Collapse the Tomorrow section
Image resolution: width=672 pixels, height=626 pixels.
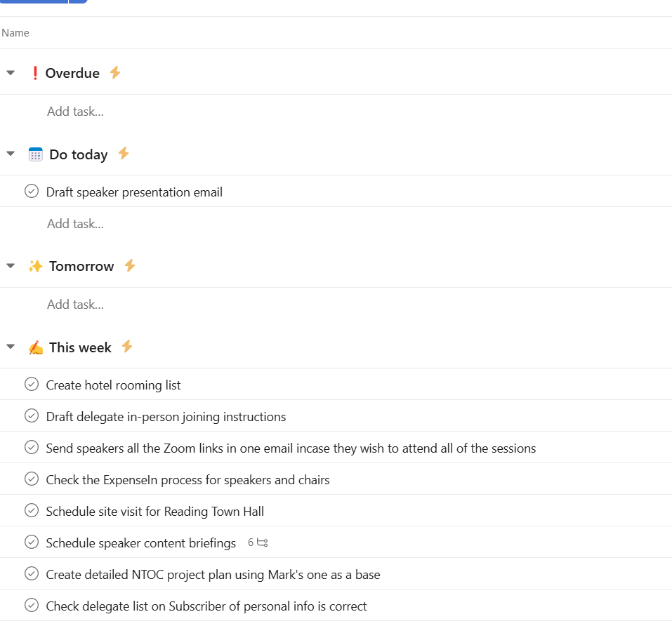click(x=11, y=266)
